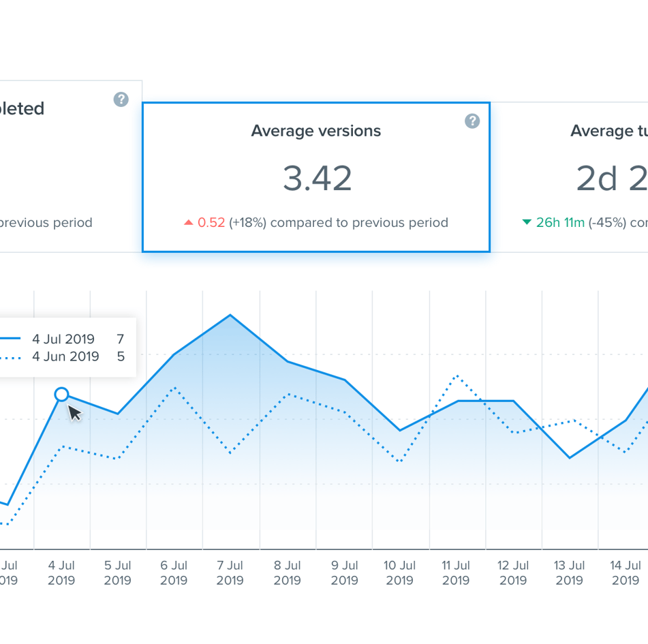
Task: Open the tooltip help on the completed metric card
Action: coord(121,99)
